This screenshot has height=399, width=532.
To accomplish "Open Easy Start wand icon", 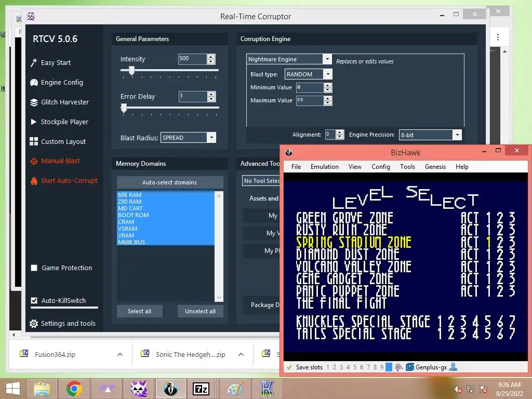I will pyautogui.click(x=34, y=63).
